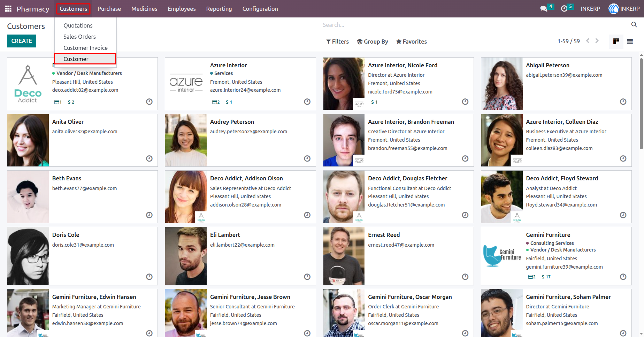Choose Customer Invoice menu entry
Viewport: 644px width, 337px height.
(85, 48)
